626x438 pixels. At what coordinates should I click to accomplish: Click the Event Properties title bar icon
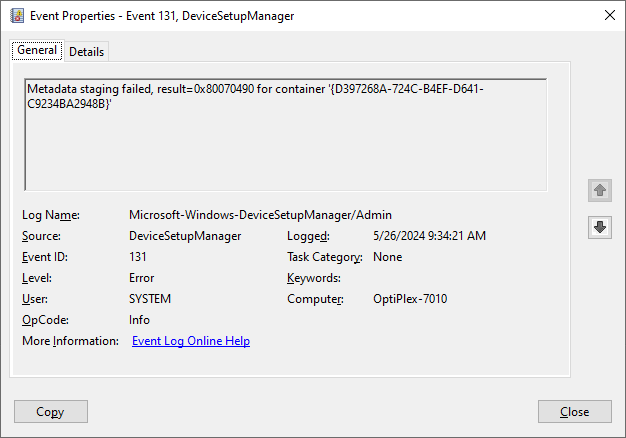(x=16, y=16)
